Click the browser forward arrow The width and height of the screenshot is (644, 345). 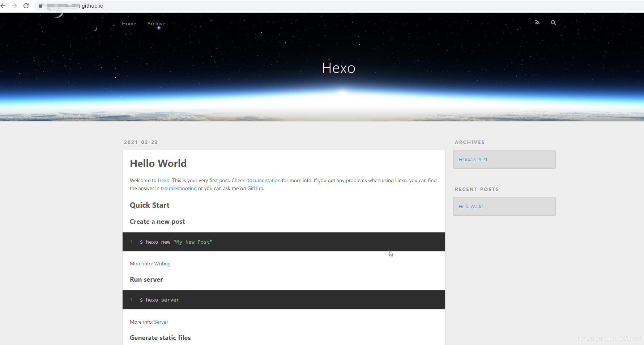click(14, 6)
